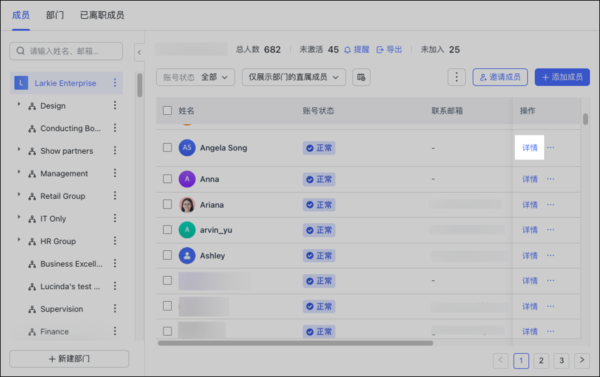The image size is (600, 377).
Task: Tick the checkbox for Anna
Action: click(167, 179)
